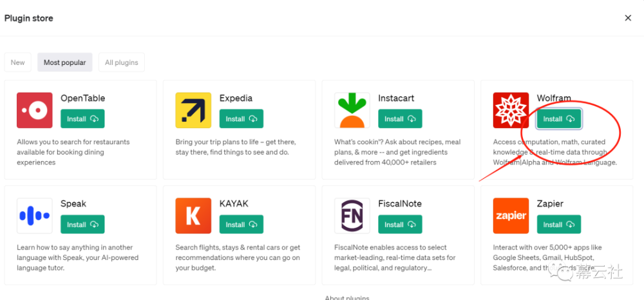This screenshot has height=300, width=644.
Task: Install the FiscalNote plugin
Action: [x=400, y=225]
